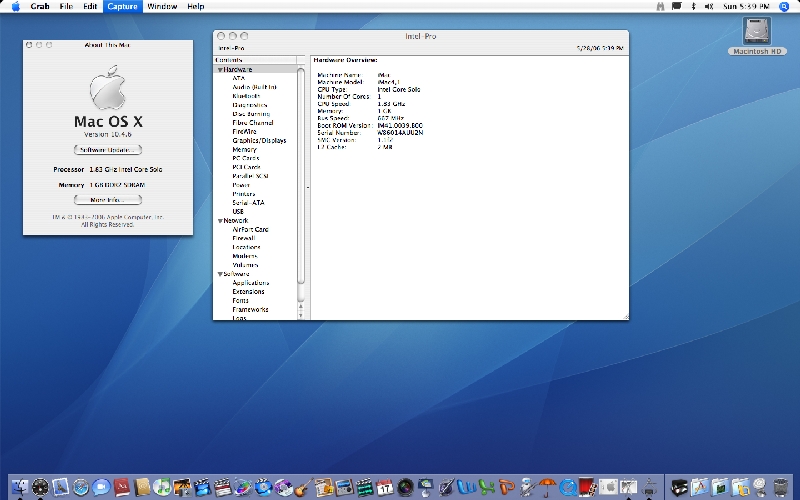Launch Dashboard gauge icon in Dock
The image size is (800, 500).
click(x=40, y=487)
